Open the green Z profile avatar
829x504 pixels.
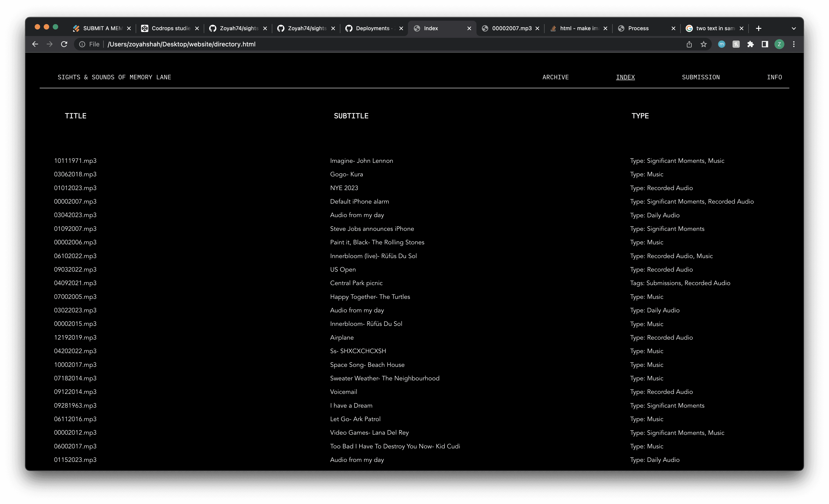pyautogui.click(x=779, y=44)
